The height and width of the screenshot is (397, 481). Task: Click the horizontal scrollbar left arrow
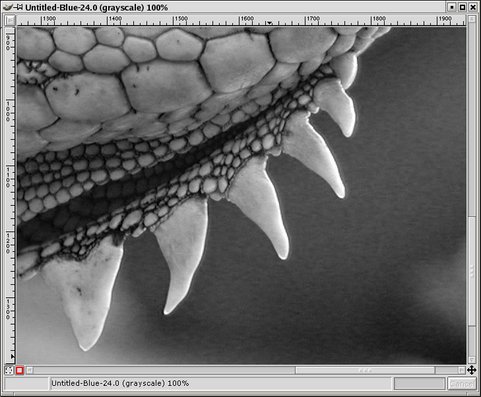[29, 370]
